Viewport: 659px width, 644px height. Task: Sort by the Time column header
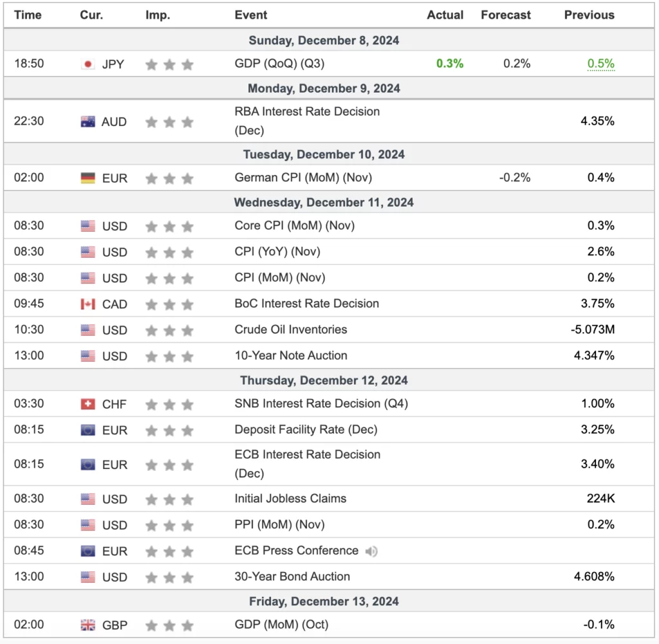pyautogui.click(x=28, y=15)
